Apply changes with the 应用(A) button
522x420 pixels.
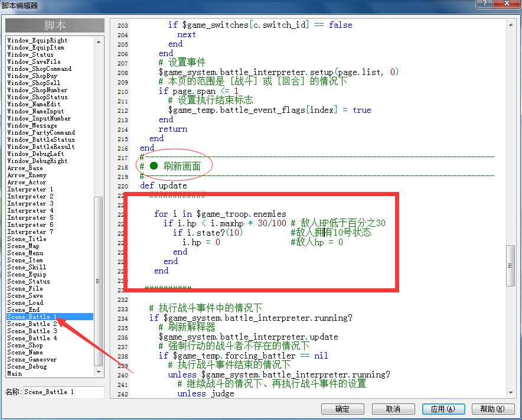point(443,409)
